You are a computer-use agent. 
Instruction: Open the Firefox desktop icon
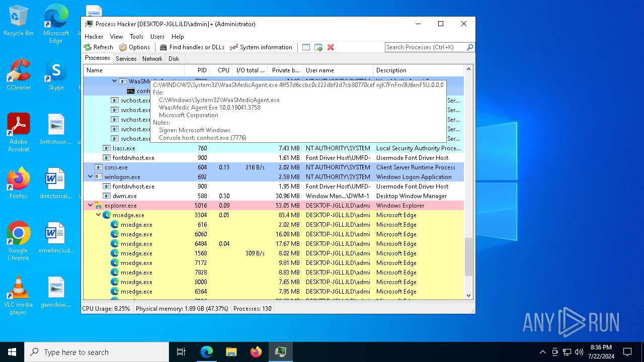[x=19, y=184]
